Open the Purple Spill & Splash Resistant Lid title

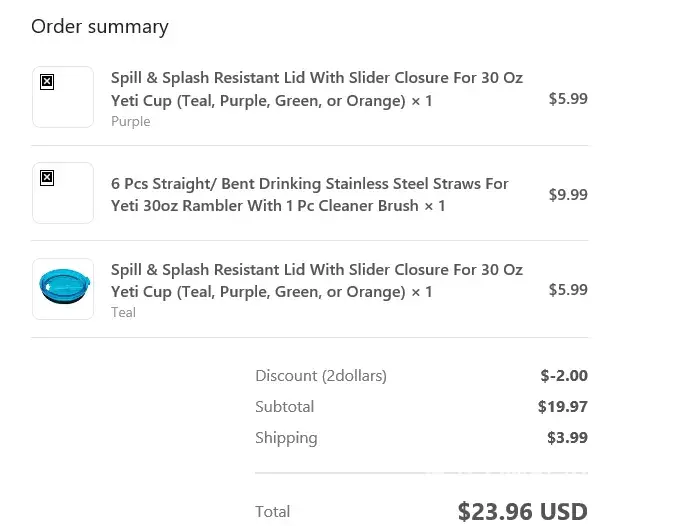click(316, 89)
